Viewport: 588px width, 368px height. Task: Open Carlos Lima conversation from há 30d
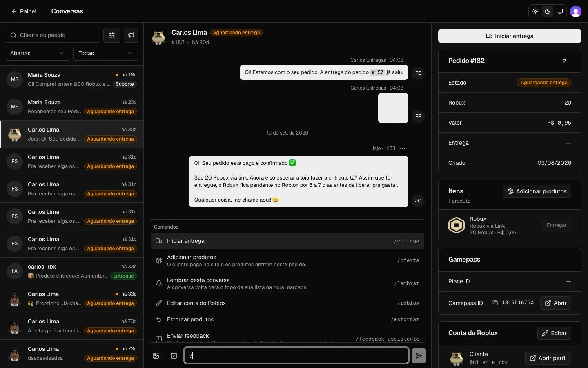(71, 134)
